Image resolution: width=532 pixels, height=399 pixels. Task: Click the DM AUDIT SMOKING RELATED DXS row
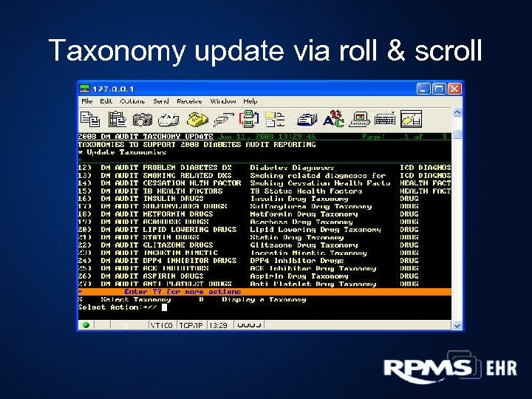coord(265,175)
